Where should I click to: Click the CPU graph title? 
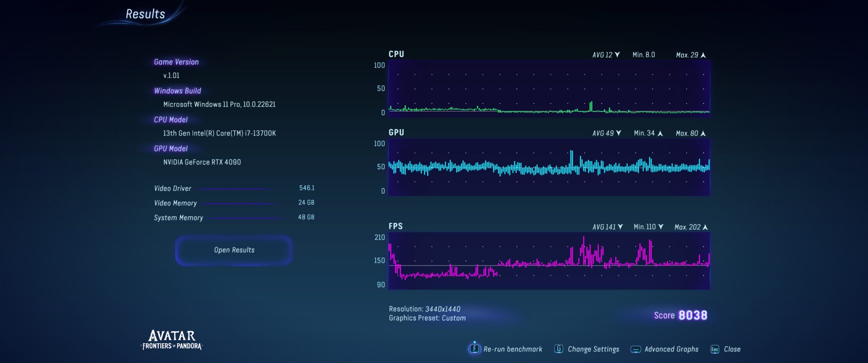pyautogui.click(x=396, y=54)
